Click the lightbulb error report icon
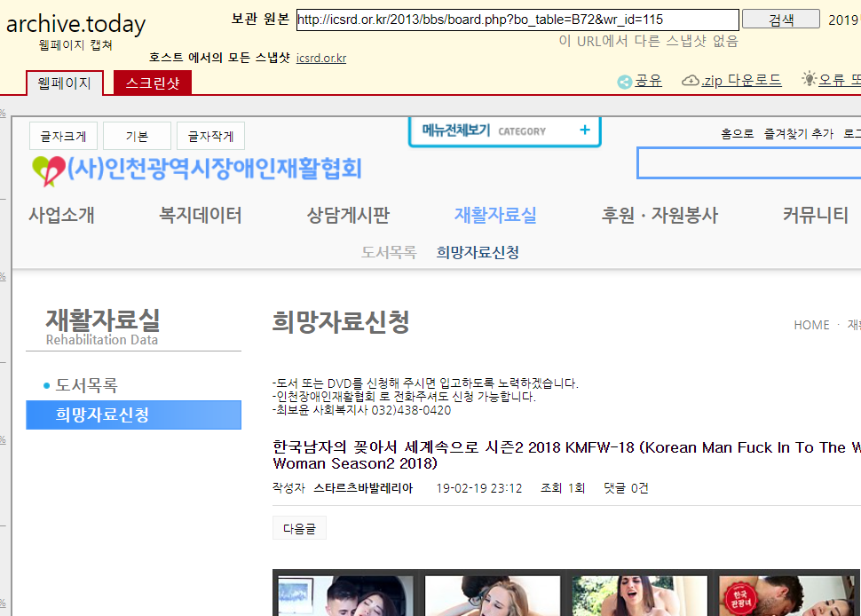The height and width of the screenshot is (616, 861). [x=809, y=78]
